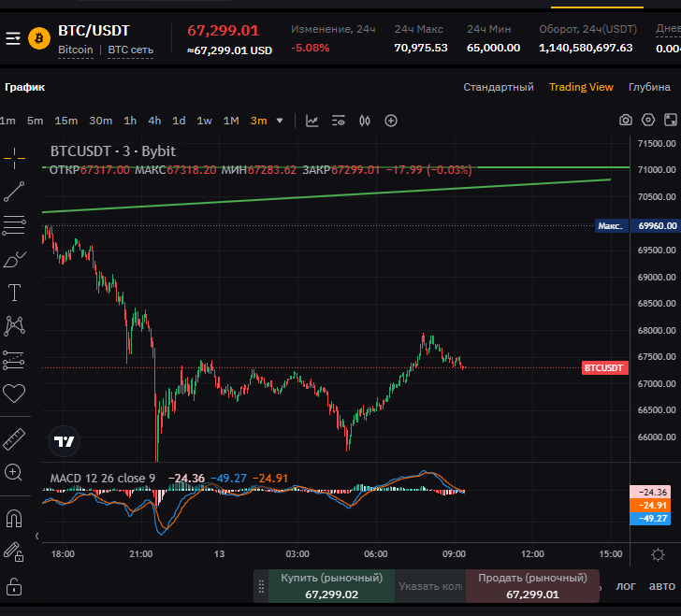Viewport: 681px width, 616px height.
Task: Click the 24ч Макс value 70,975.53
Action: click(421, 48)
